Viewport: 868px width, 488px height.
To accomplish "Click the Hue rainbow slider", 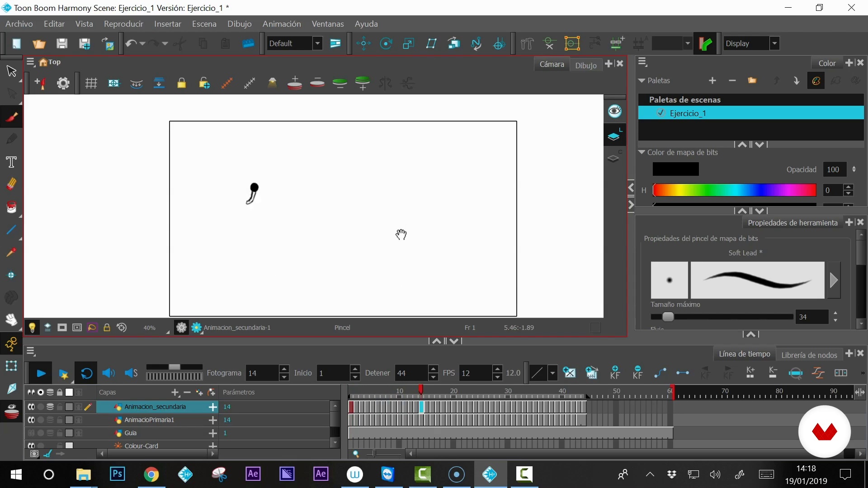I will pyautogui.click(x=735, y=190).
